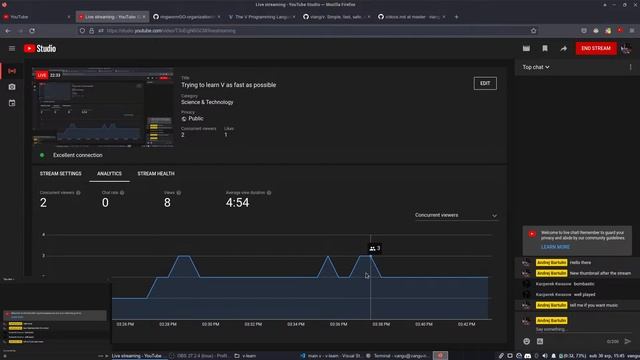Click the Public privacy text
The height and width of the screenshot is (360, 640).
[196, 118]
